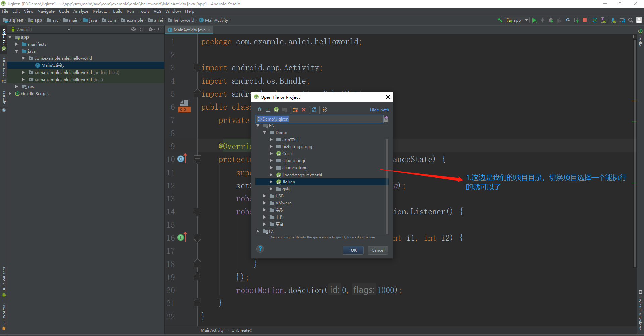
Task: Open Project panel settings gear
Action: 151,29
